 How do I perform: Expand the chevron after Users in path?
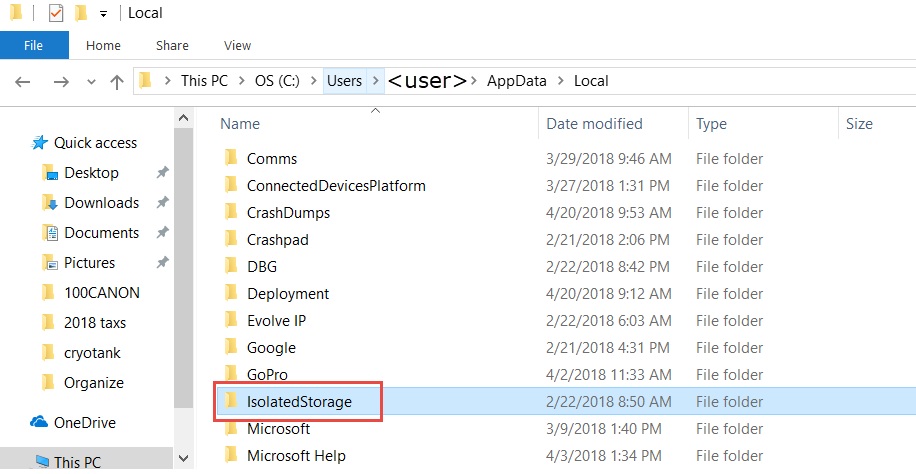[376, 81]
